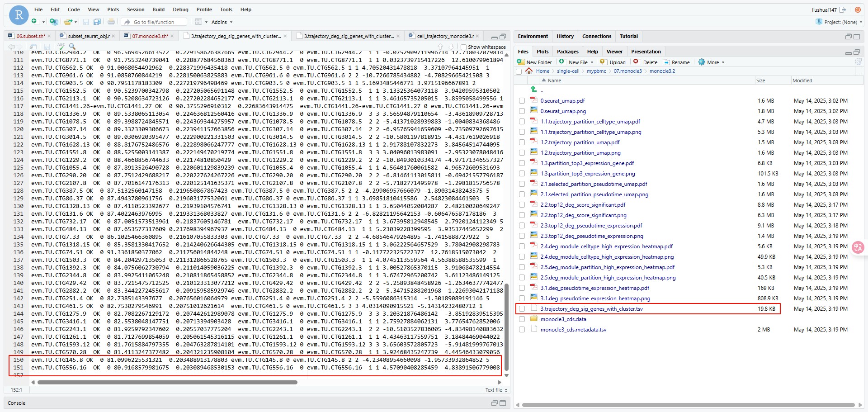Sort files by Modified column header

click(802, 81)
